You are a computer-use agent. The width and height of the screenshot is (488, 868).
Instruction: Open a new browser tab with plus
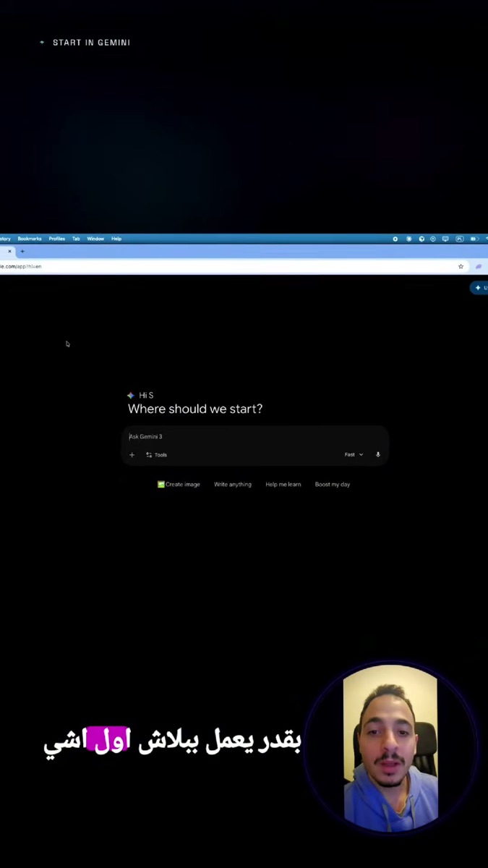[22, 251]
